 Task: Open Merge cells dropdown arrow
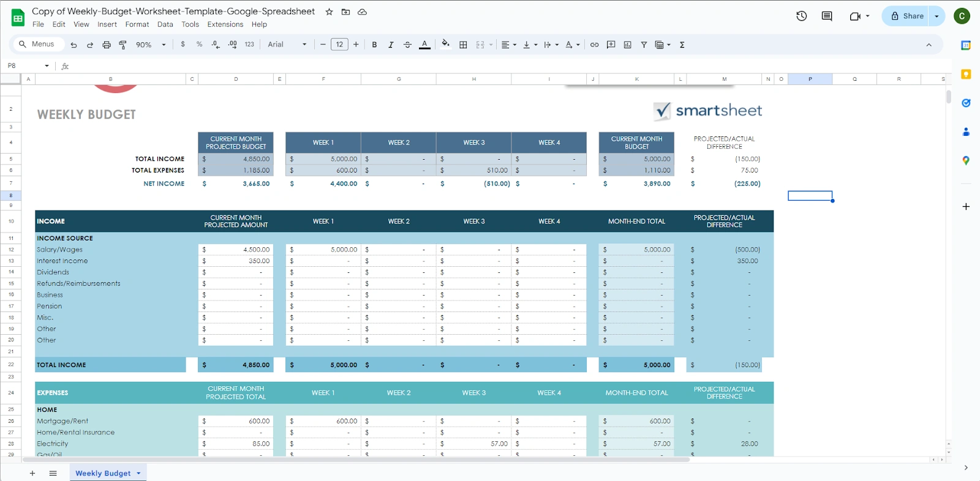pos(491,45)
